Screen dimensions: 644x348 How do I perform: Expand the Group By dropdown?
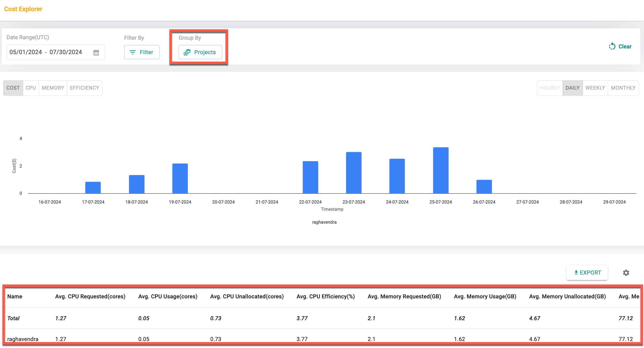click(x=199, y=52)
